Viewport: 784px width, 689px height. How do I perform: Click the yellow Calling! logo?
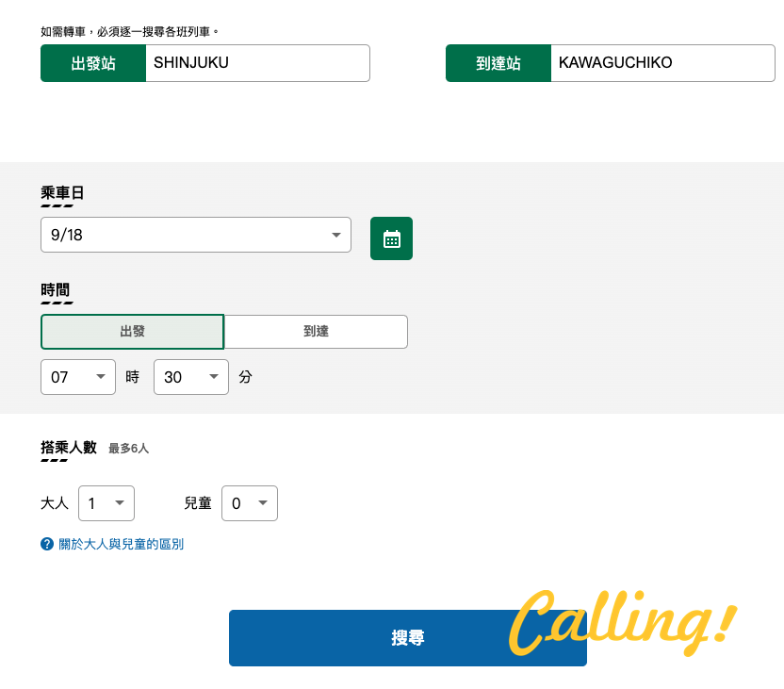pyautogui.click(x=622, y=622)
